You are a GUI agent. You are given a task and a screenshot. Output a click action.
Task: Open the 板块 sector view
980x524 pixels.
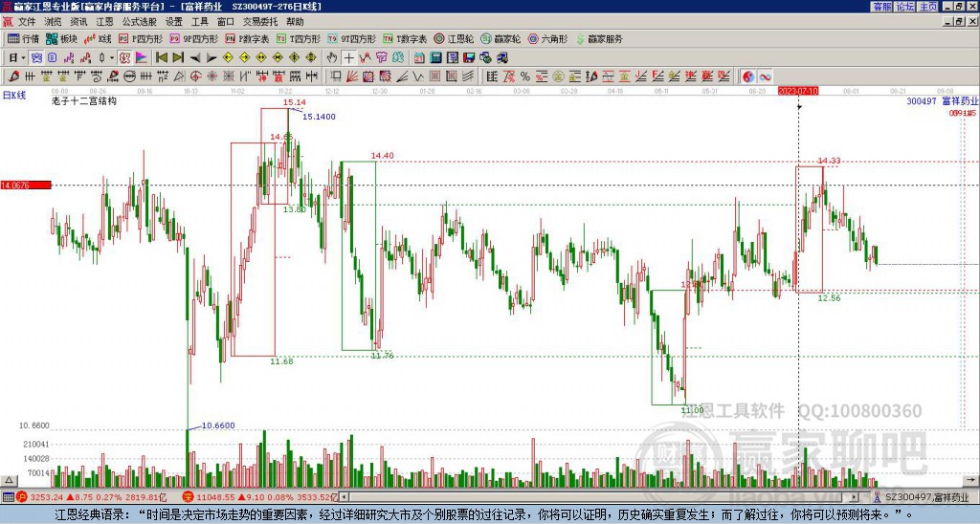coord(61,38)
